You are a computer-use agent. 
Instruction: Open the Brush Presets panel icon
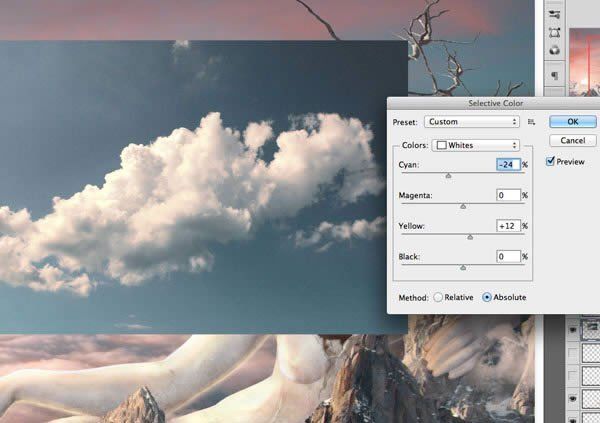tap(554, 15)
